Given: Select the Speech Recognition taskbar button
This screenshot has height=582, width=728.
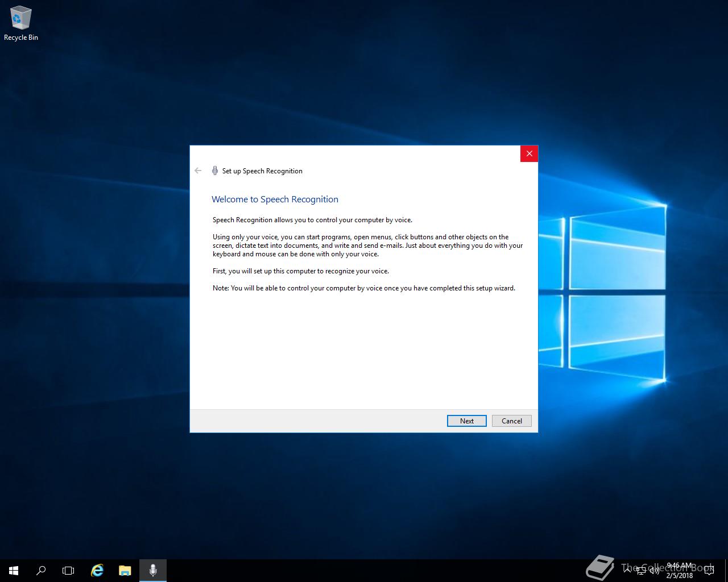Looking at the screenshot, I should click(x=153, y=570).
